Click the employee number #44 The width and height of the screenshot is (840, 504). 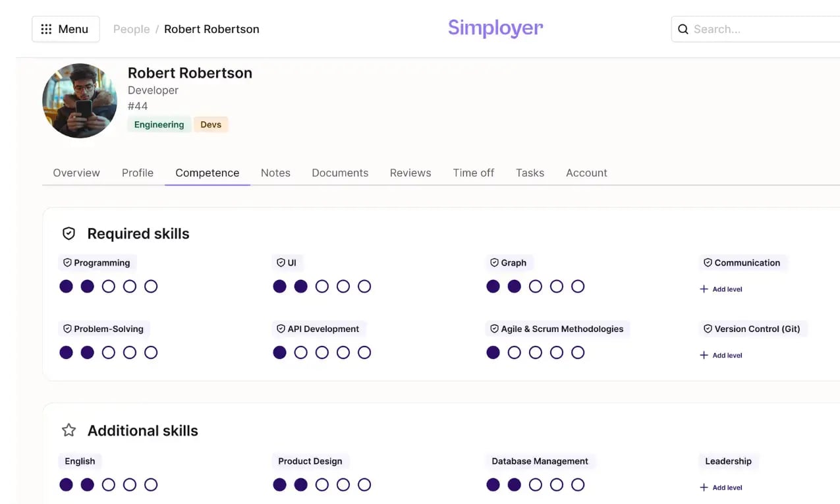point(138,106)
